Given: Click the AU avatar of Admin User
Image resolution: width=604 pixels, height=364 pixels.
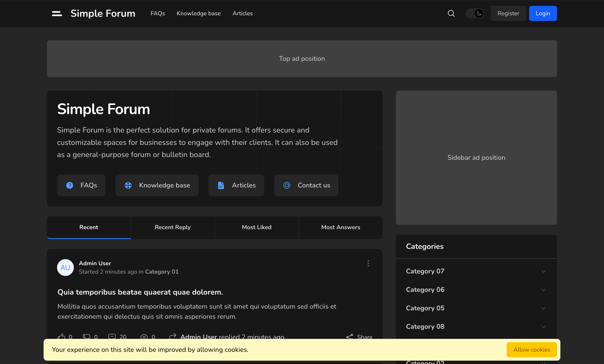Looking at the screenshot, I should [x=65, y=267].
